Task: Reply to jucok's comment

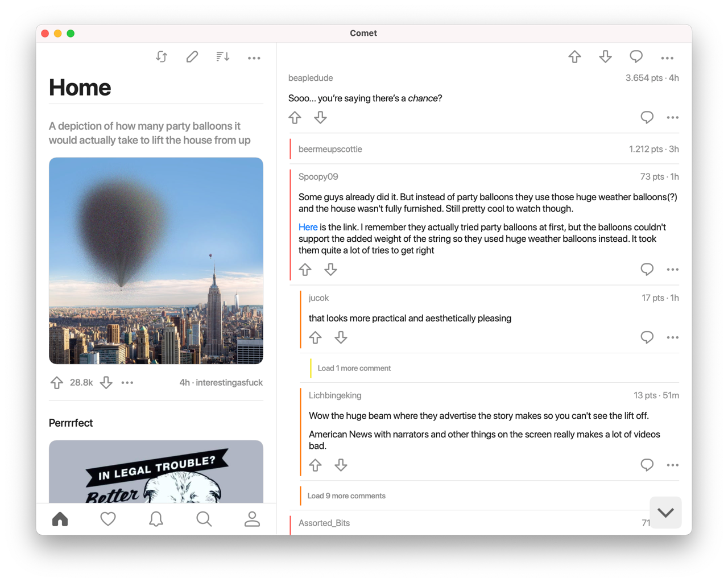Action: 647,338
